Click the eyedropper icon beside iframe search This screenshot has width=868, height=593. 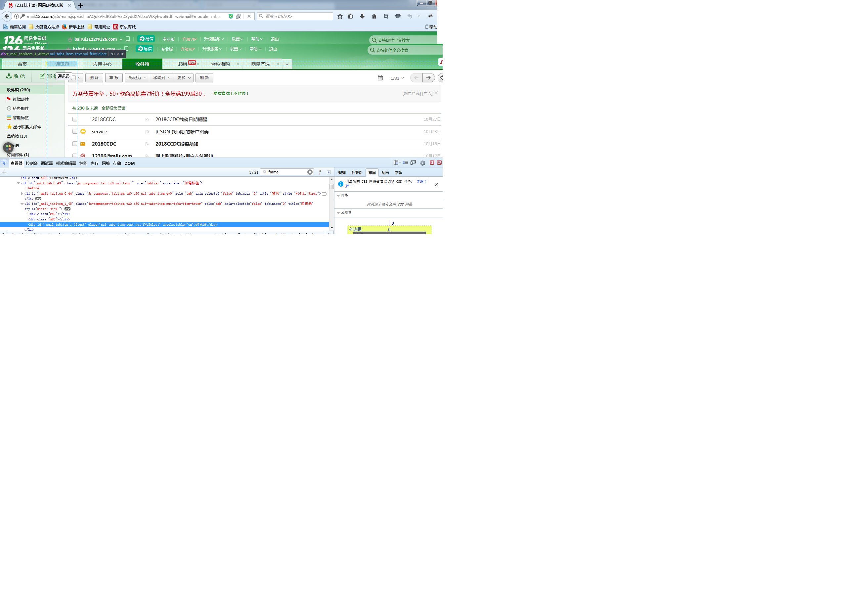[320, 172]
